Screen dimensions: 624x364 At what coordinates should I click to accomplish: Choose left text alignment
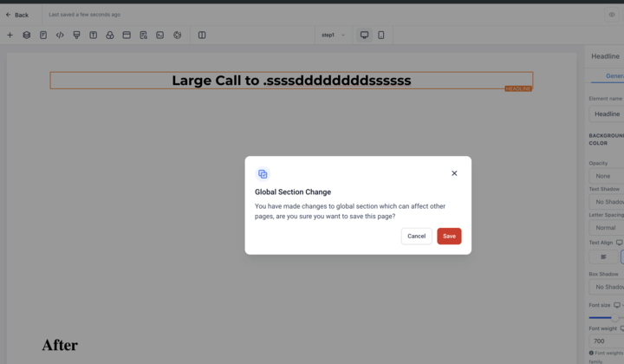coord(604,257)
